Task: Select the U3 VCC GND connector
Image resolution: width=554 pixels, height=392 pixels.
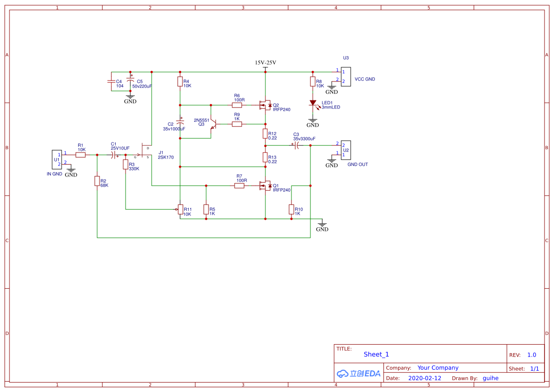Action: pos(345,76)
